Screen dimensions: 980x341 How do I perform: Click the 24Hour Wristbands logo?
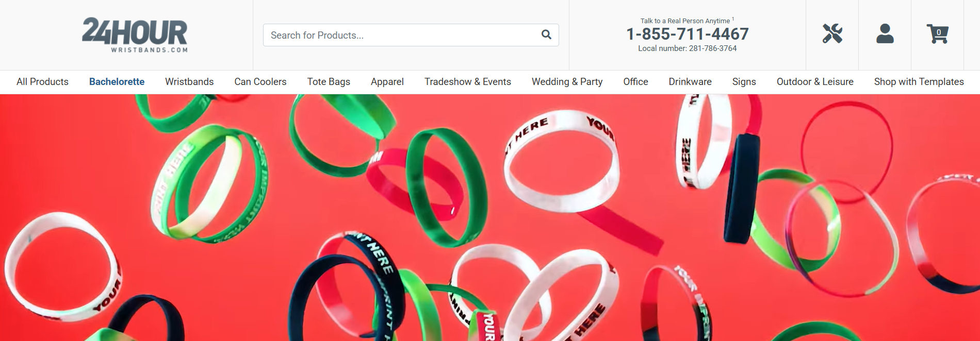click(135, 35)
